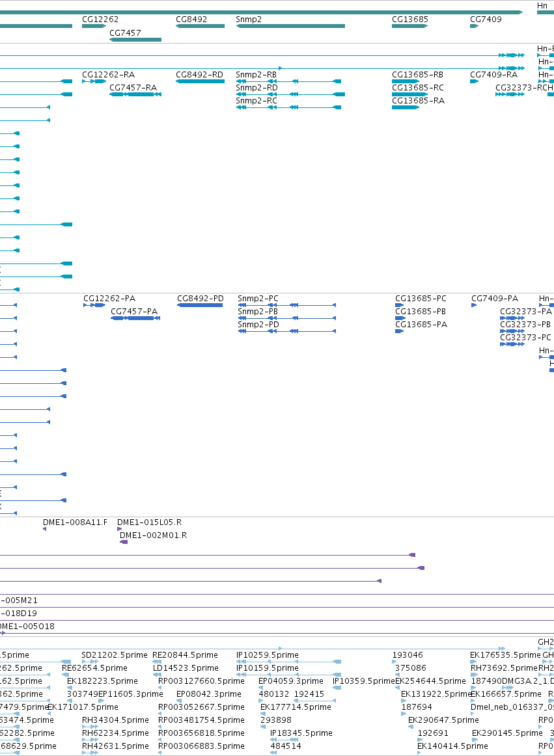This screenshot has height=756, width=554.
Task: Click the CG7409-PA protein label
Action: 495,299
